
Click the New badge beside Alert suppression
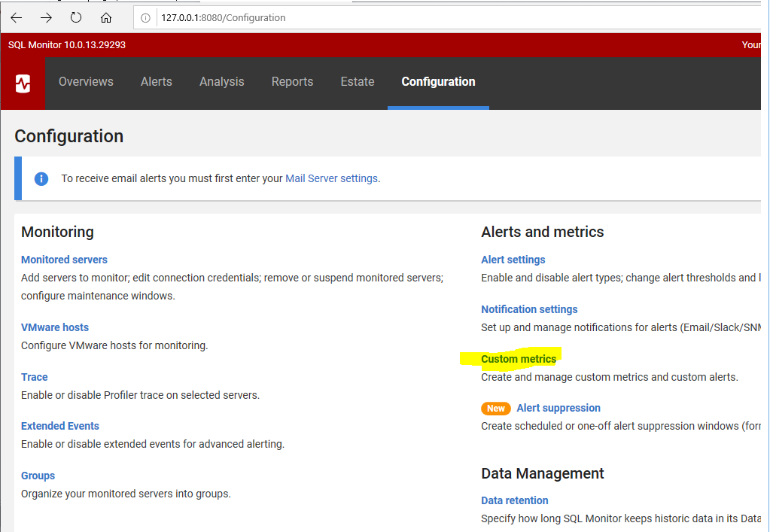[x=495, y=408]
